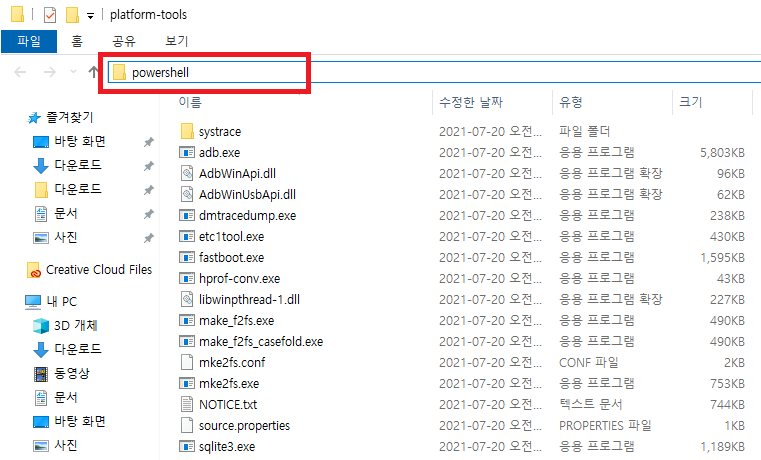This screenshot has height=460, width=761.
Task: Select the dmtracedump.exe file icon
Action: coord(187,215)
